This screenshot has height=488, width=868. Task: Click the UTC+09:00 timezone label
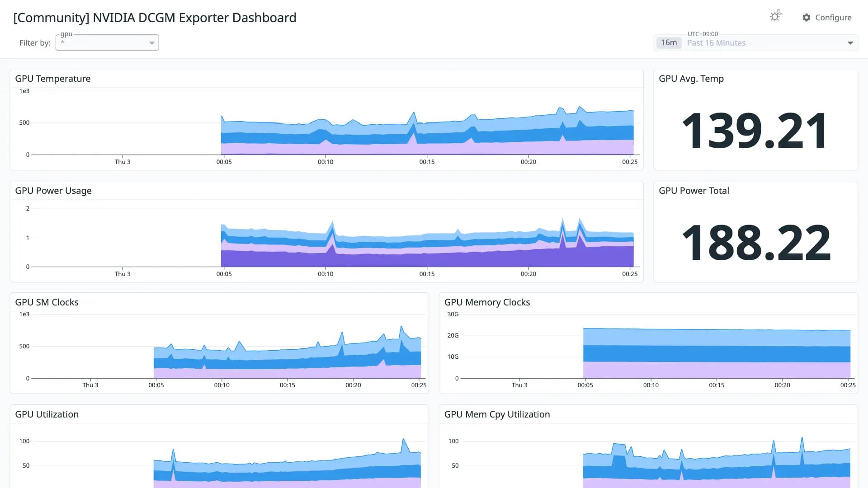(x=703, y=34)
